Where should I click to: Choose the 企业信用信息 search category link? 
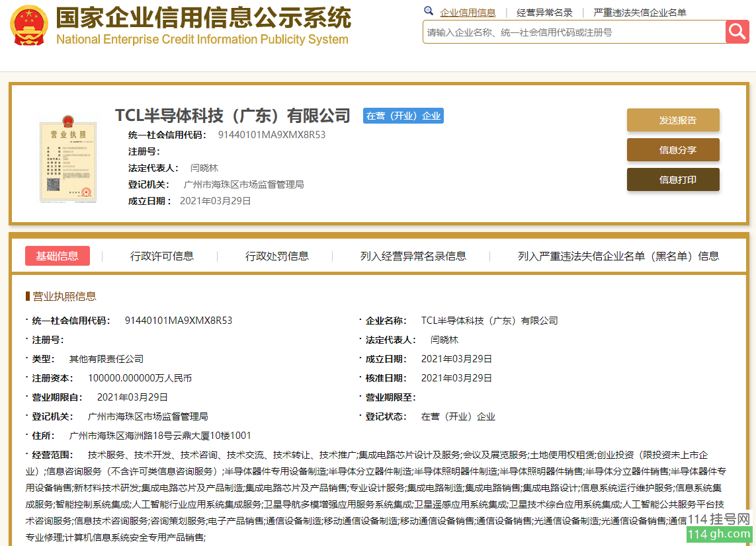[x=468, y=13]
